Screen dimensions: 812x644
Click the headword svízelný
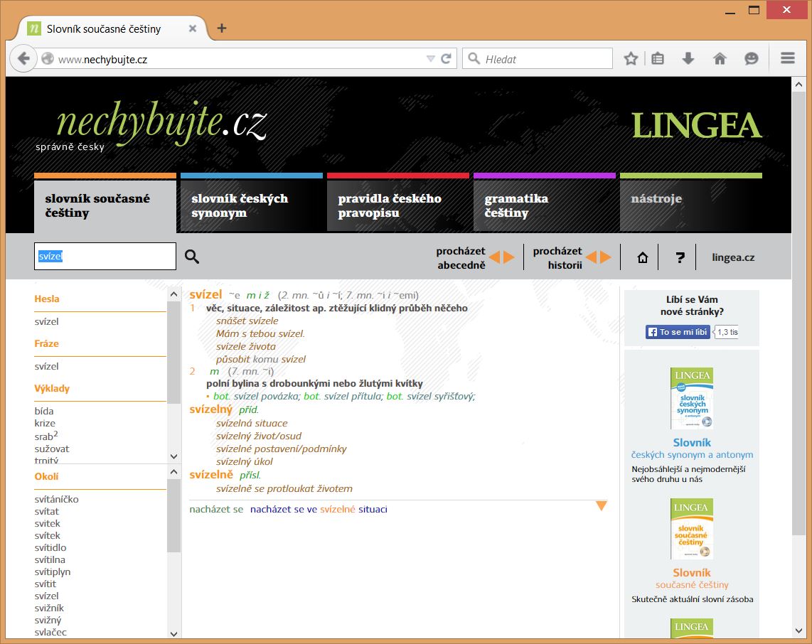click(x=210, y=409)
